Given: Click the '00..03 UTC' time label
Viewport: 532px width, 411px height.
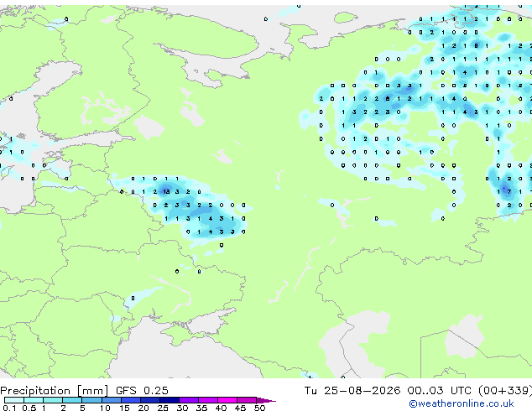Looking at the screenshot, I should click(x=439, y=391).
